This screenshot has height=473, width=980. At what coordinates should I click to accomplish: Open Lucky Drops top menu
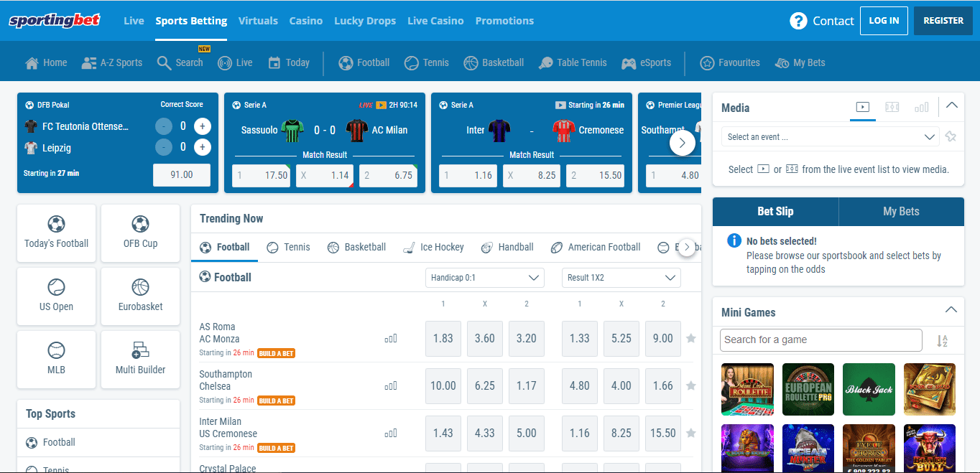365,21
